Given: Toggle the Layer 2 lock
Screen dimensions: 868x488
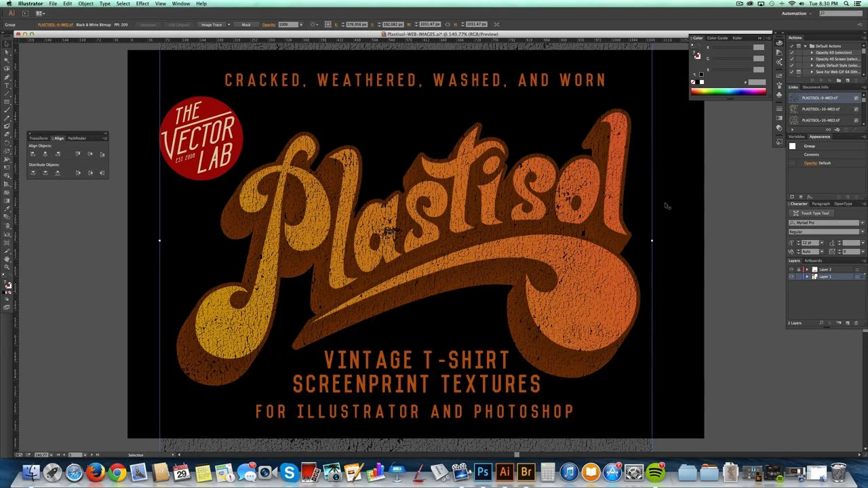Looking at the screenshot, I should (x=799, y=269).
